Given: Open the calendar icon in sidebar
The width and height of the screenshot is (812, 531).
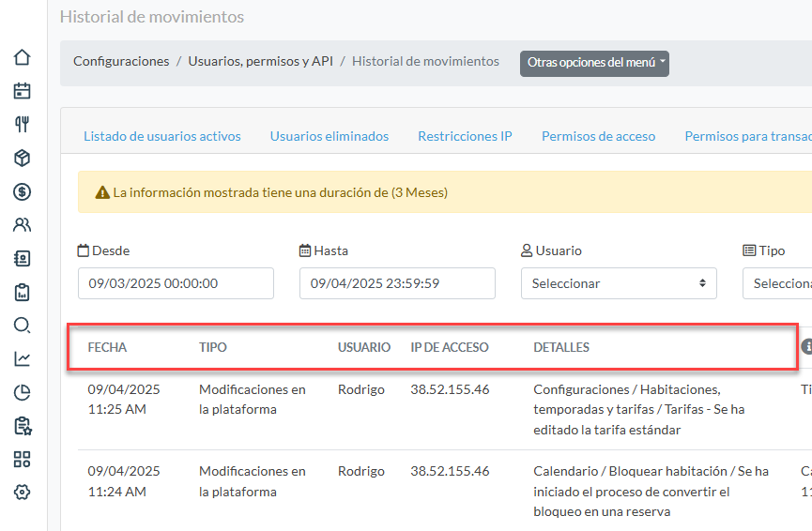Looking at the screenshot, I should 22,91.
